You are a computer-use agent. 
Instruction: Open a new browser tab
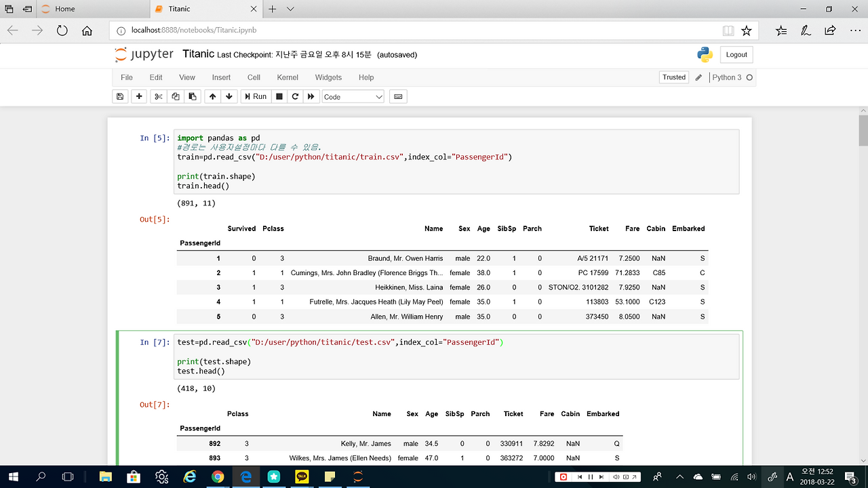(x=272, y=9)
